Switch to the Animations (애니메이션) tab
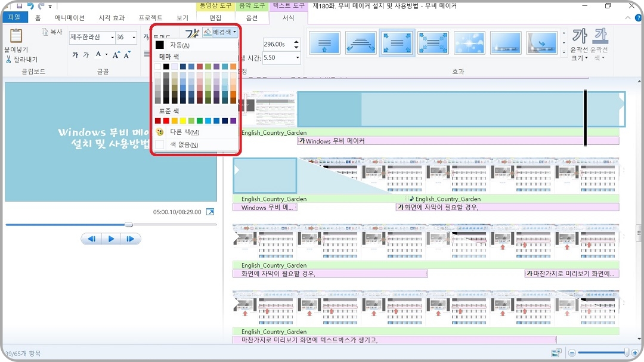The image size is (644, 362). pyautogui.click(x=69, y=18)
